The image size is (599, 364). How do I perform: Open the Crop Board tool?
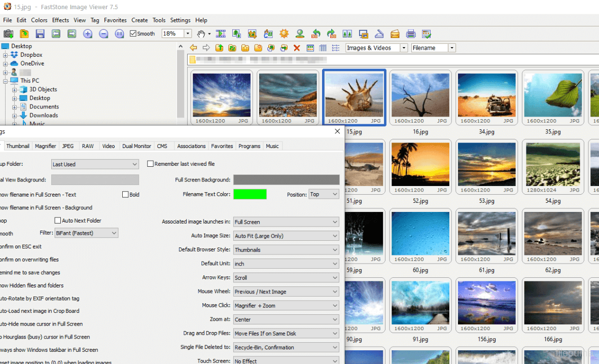coord(253,34)
